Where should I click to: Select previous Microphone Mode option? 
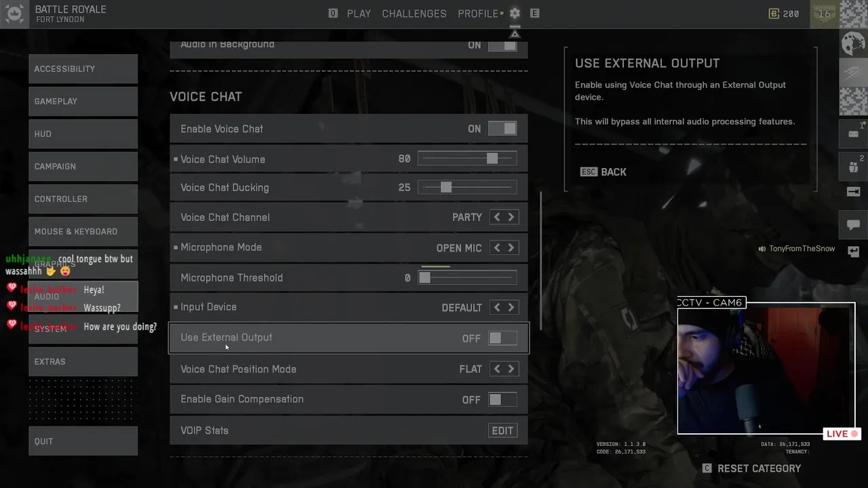coord(497,248)
